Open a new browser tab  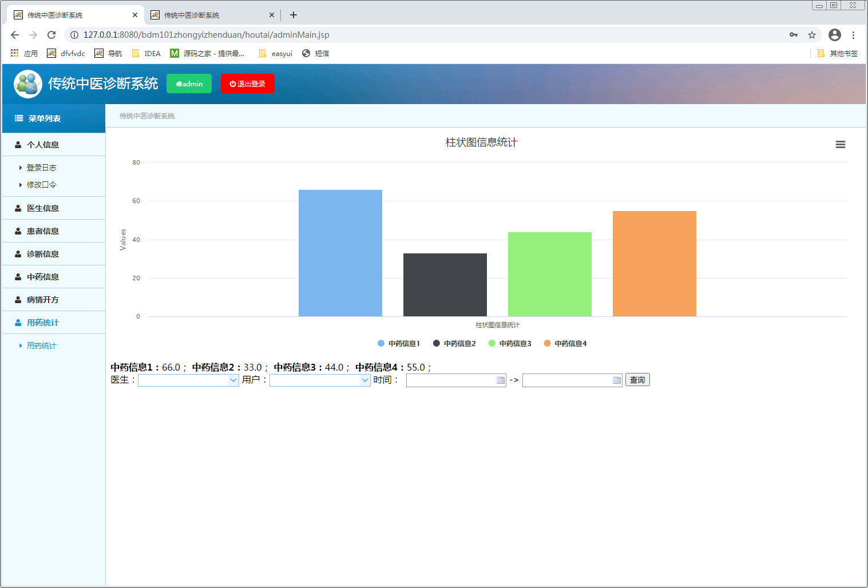(x=294, y=15)
